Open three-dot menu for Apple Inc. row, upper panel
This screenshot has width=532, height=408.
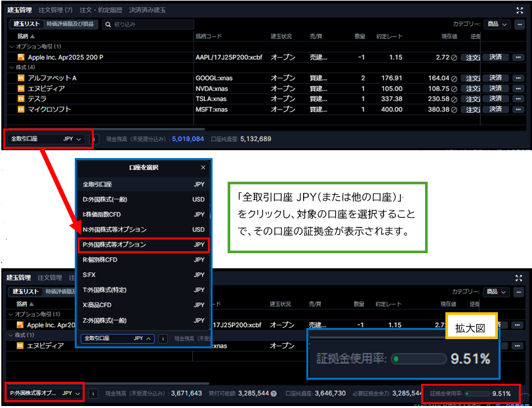(518, 57)
